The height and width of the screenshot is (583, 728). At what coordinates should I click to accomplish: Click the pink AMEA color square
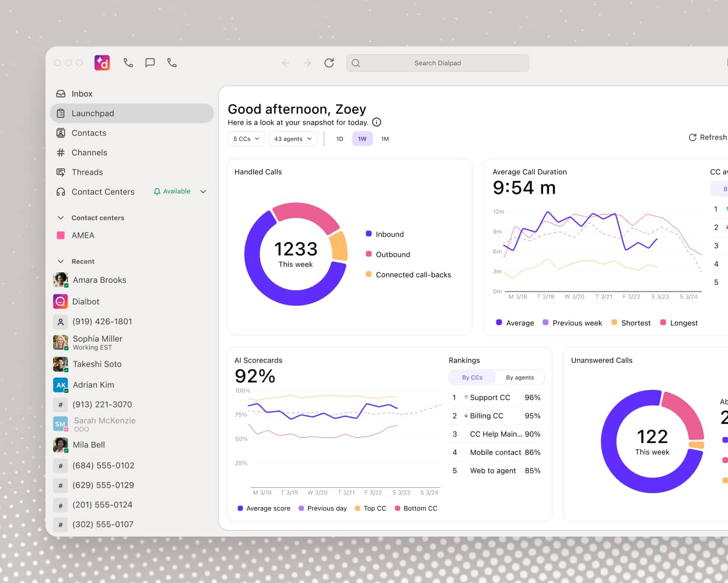61,236
